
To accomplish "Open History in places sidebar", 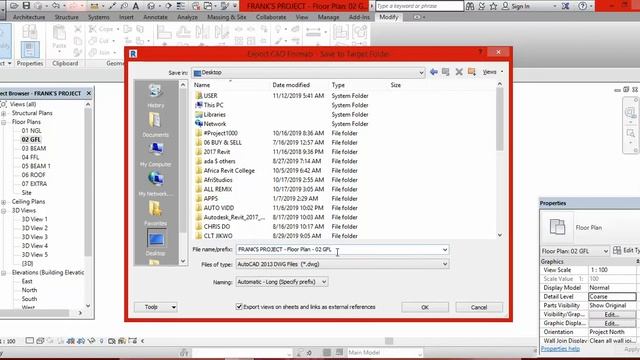I will click(156, 96).
